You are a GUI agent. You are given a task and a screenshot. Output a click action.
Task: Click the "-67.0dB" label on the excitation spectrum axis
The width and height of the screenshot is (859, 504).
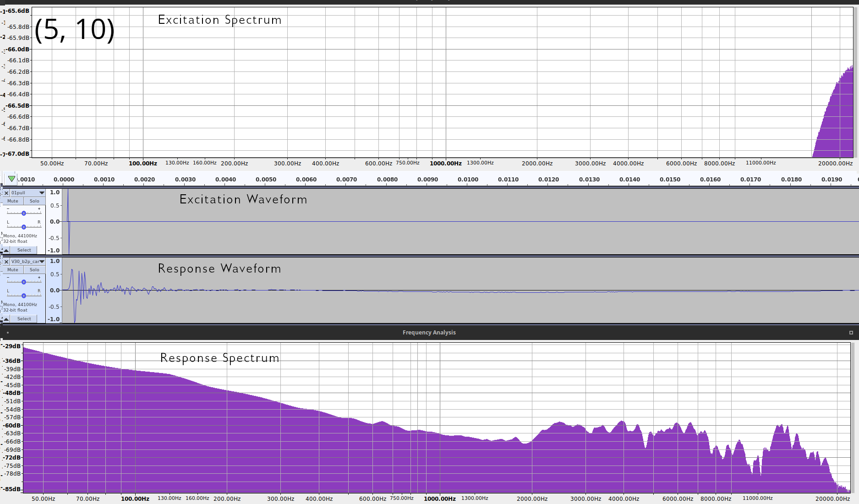[17, 153]
